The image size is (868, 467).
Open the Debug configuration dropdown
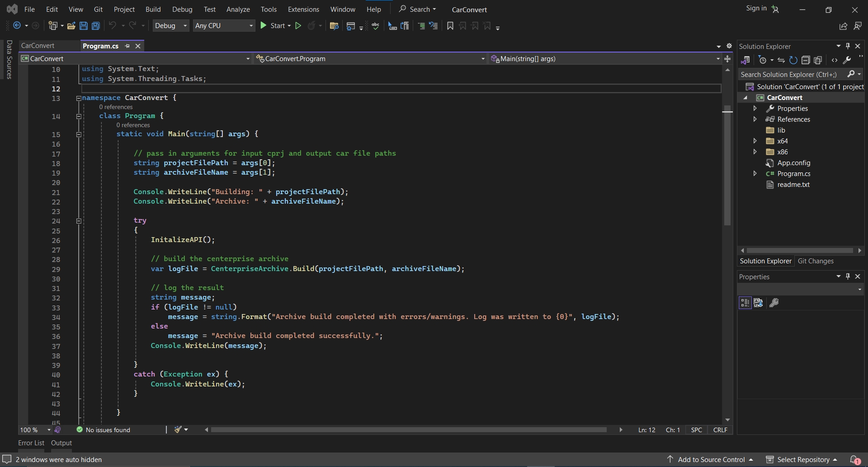point(171,26)
